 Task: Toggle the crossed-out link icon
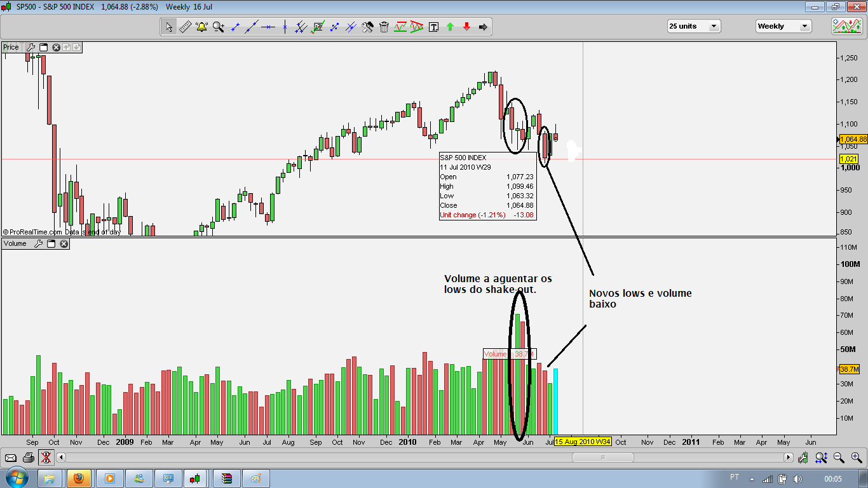pos(46,457)
